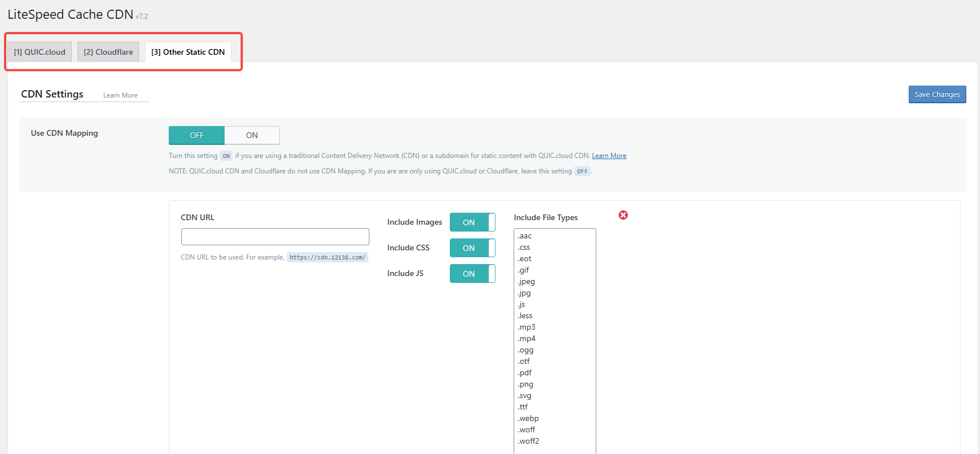The image size is (980, 454).
Task: Open Learn More beside CDN Settings heading
Action: coord(120,95)
